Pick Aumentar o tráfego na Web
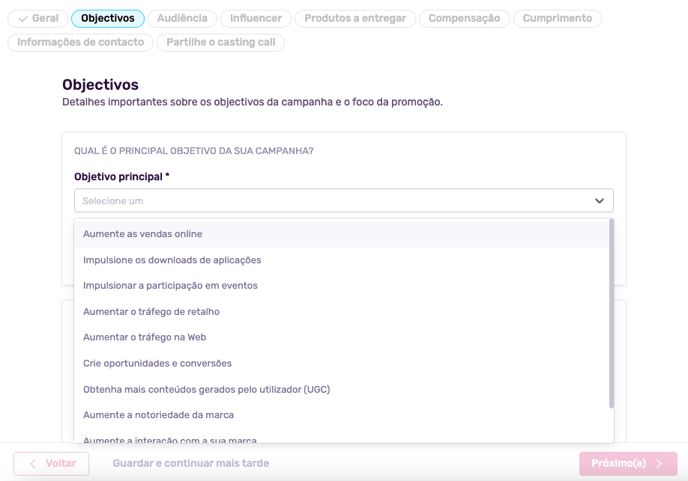Image resolution: width=688 pixels, height=481 pixels. [x=341, y=337]
